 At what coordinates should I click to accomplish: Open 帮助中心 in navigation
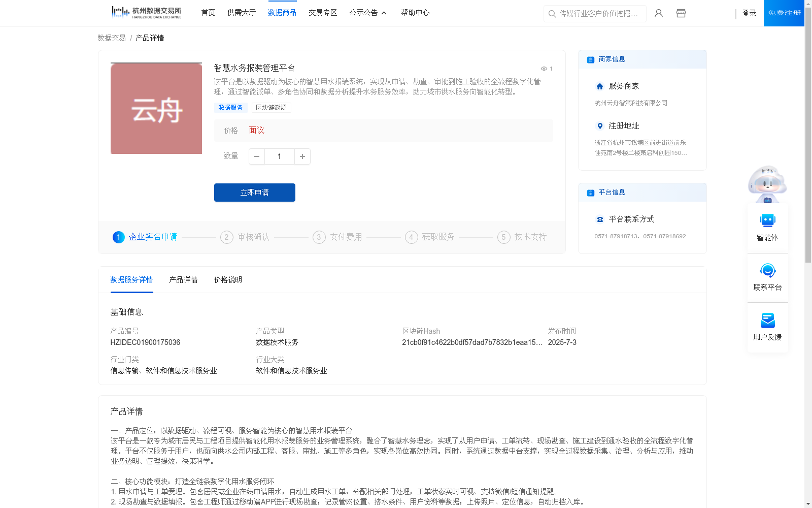[x=415, y=13]
